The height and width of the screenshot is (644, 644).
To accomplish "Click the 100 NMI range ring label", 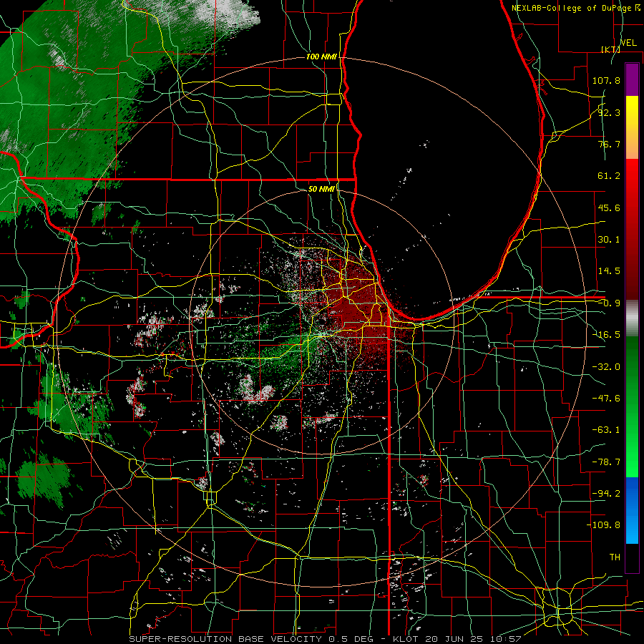I will click(321, 57).
